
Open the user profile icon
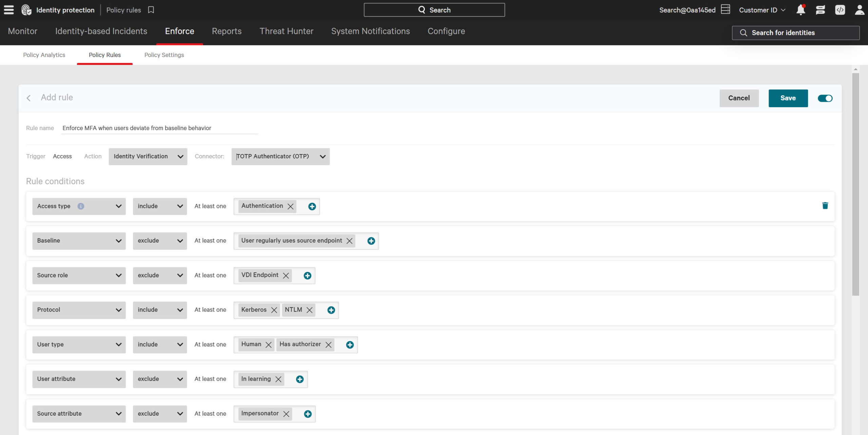click(x=860, y=10)
